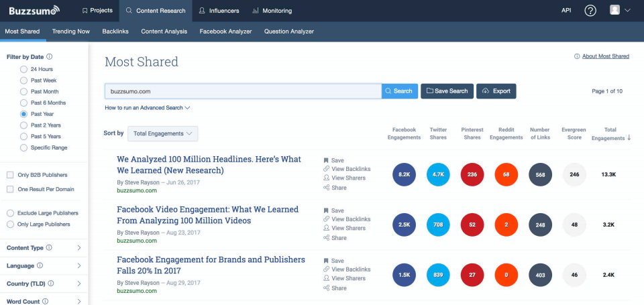The height and width of the screenshot is (305, 644).
Task: Click the blue Search button
Action: click(400, 91)
